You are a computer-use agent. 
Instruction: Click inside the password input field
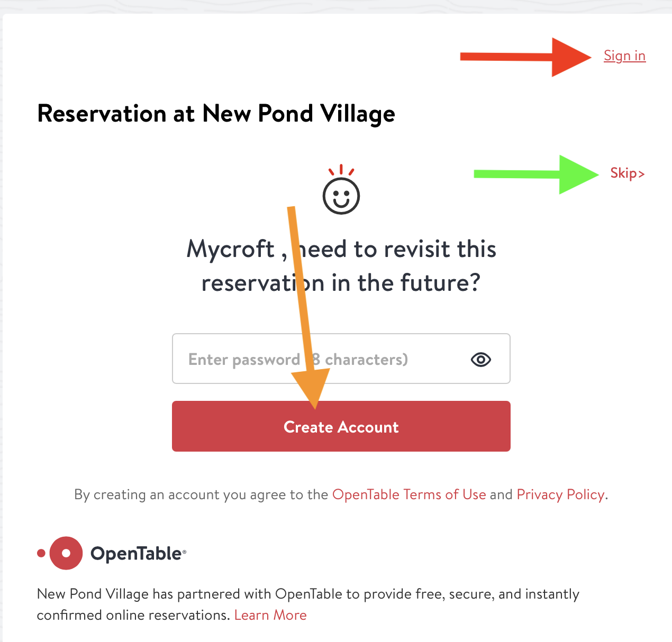point(291,359)
